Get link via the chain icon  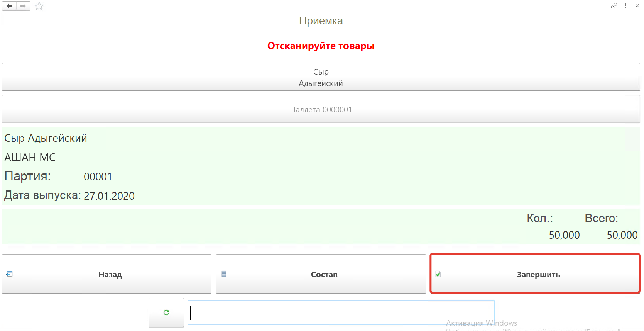614,5
